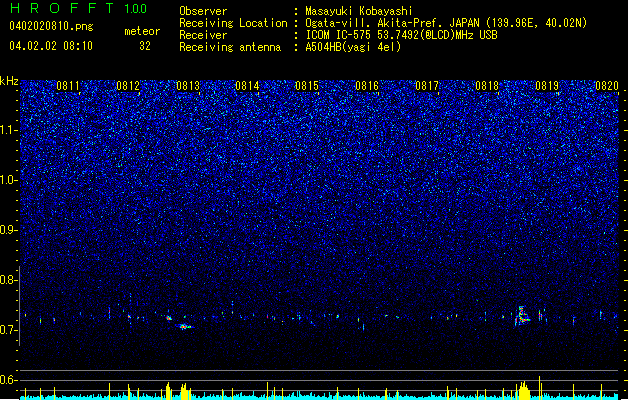
Task: Click the 1.0 kHz axis label
Action: (x=8, y=180)
